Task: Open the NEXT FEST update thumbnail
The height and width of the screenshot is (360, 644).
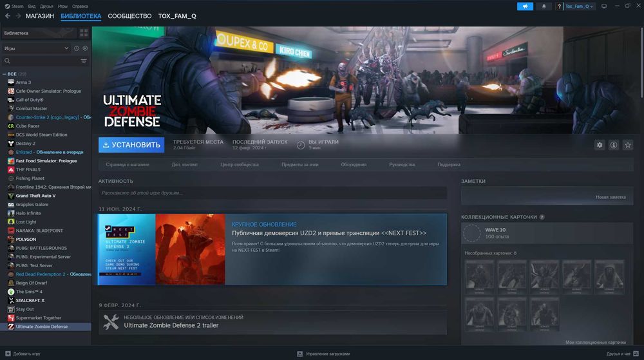Action: [162, 249]
